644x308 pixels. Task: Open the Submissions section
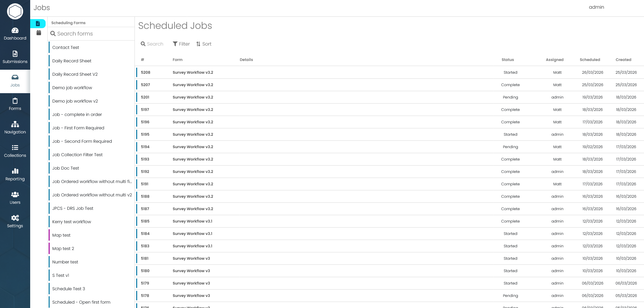(15, 57)
